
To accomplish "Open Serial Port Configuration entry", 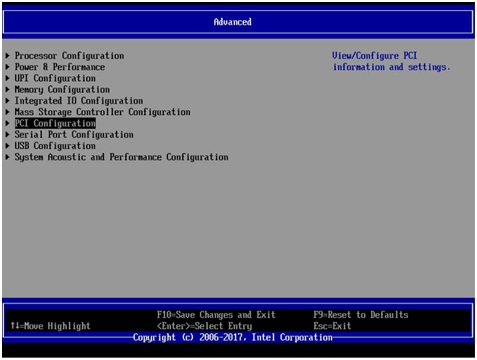I will coord(74,135).
